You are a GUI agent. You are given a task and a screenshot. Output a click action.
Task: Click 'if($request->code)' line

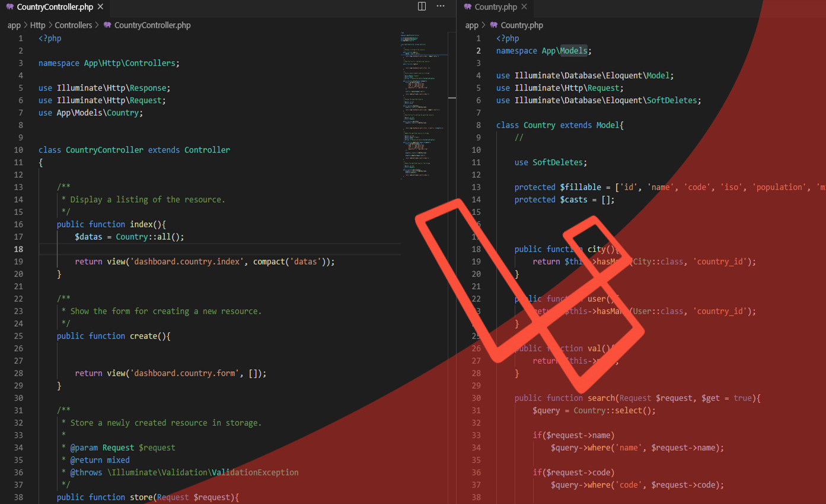(573, 473)
